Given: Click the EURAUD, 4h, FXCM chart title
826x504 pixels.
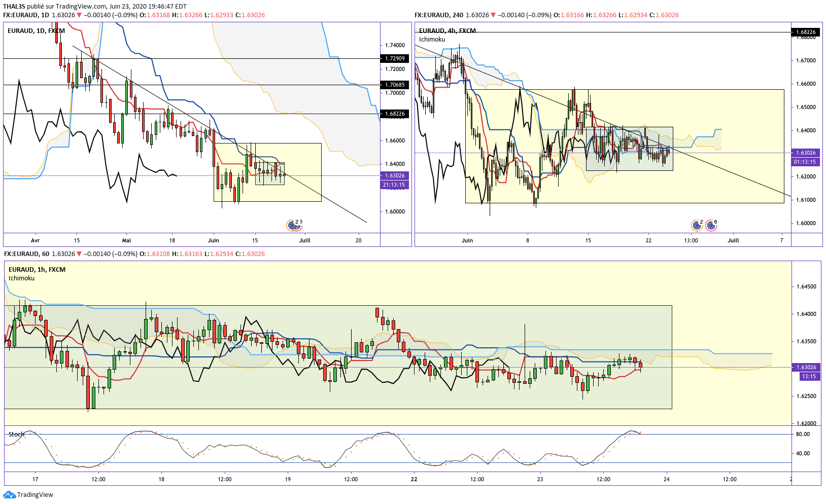Looking at the screenshot, I should pyautogui.click(x=448, y=31).
